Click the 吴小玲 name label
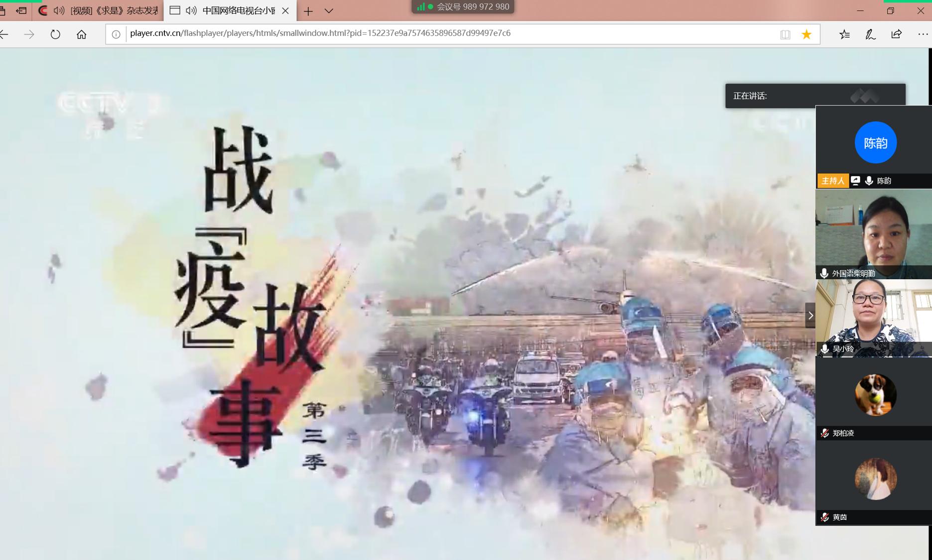 click(x=843, y=349)
